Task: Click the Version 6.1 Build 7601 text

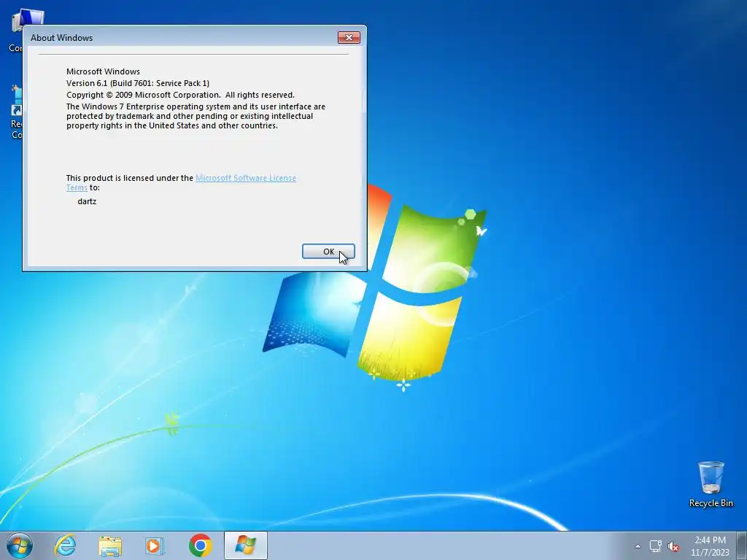Action: [138, 83]
